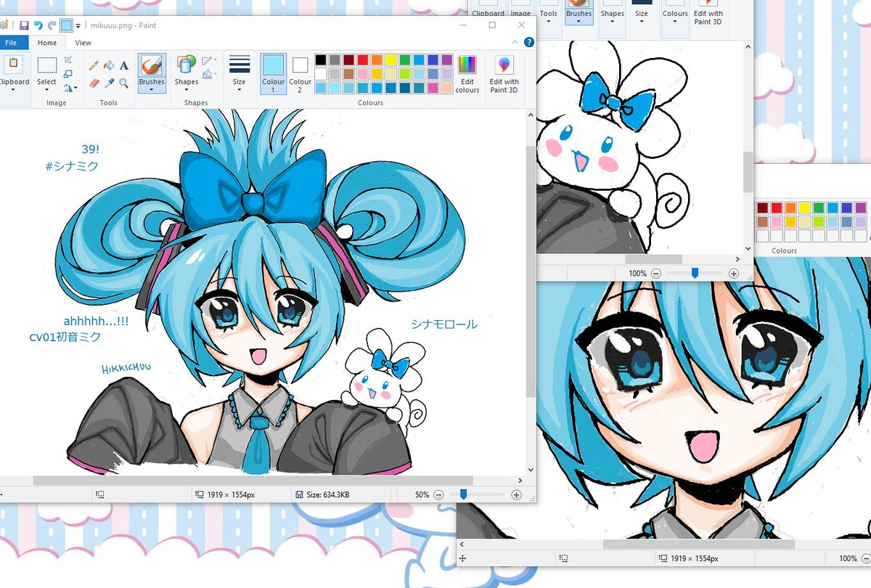Click scroll-down arrow in Cinnamoroll close-up window
The height and width of the screenshot is (588, 871).
point(748,248)
